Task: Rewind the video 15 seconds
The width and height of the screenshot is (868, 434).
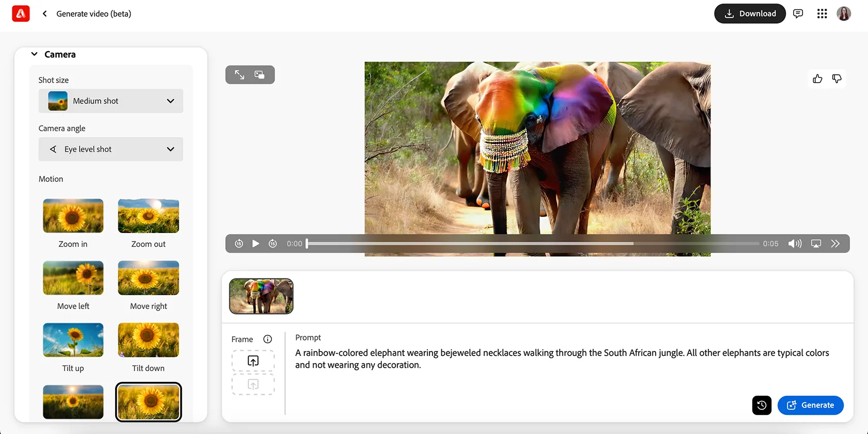Action: [239, 243]
